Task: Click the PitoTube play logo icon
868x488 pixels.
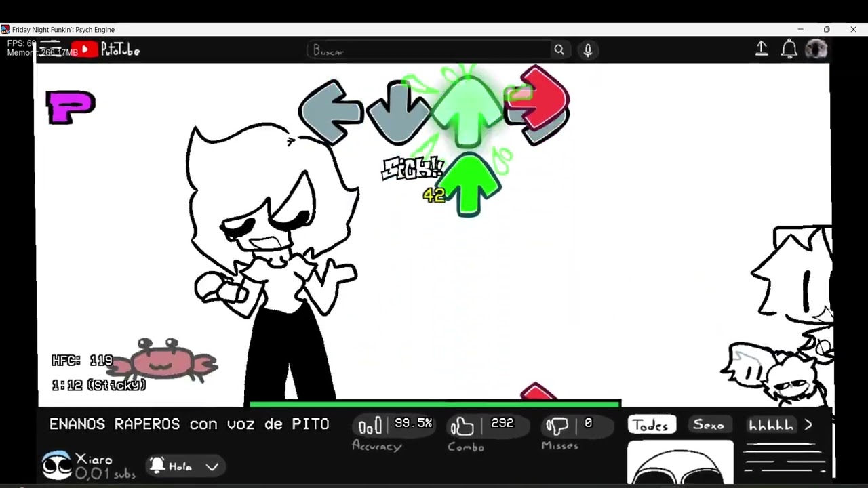Action: click(84, 49)
